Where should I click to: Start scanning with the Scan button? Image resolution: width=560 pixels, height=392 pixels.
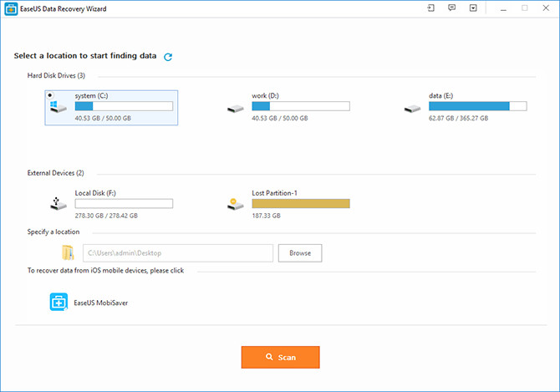(x=281, y=357)
